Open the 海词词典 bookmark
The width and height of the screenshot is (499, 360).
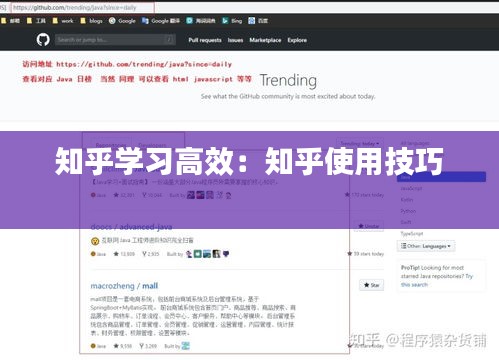(201, 21)
